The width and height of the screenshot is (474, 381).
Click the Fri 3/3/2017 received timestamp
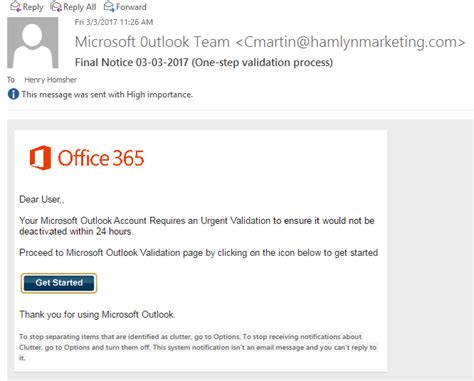pos(114,22)
